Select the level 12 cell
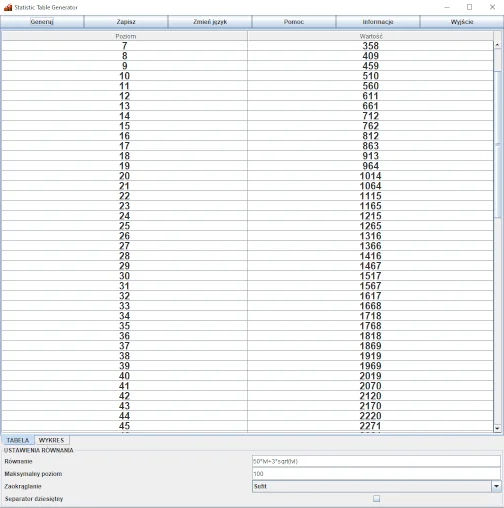Screen dimensions: 504x508 pos(125,96)
